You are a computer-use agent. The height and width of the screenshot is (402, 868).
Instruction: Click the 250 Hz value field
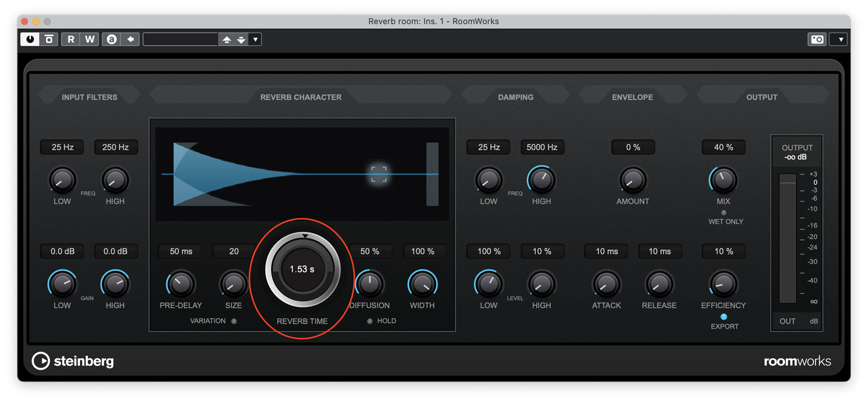click(115, 147)
